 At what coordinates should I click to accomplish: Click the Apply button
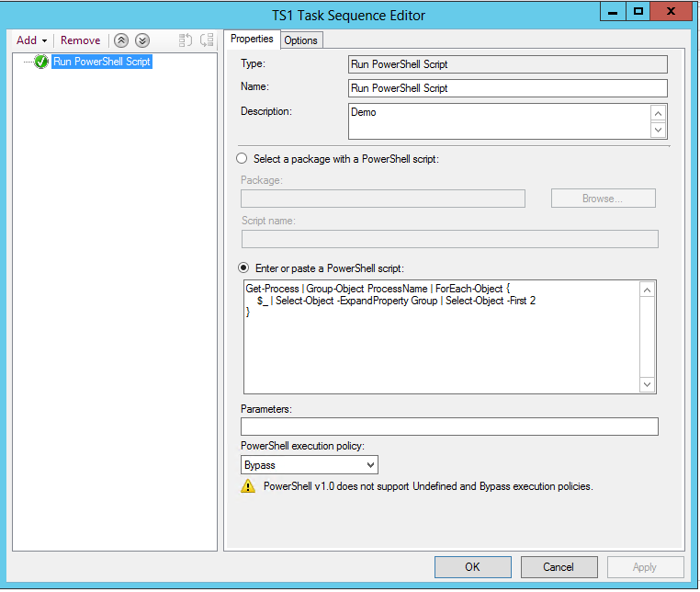(x=645, y=567)
